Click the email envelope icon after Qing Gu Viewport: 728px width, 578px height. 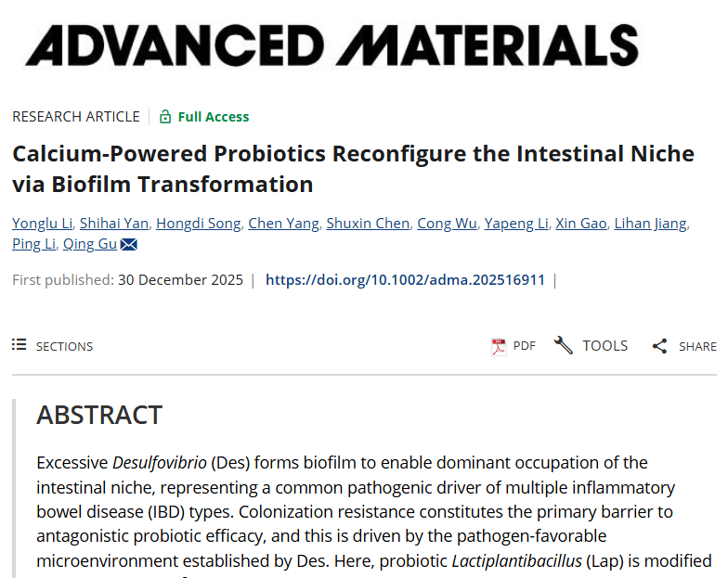pyautogui.click(x=129, y=245)
